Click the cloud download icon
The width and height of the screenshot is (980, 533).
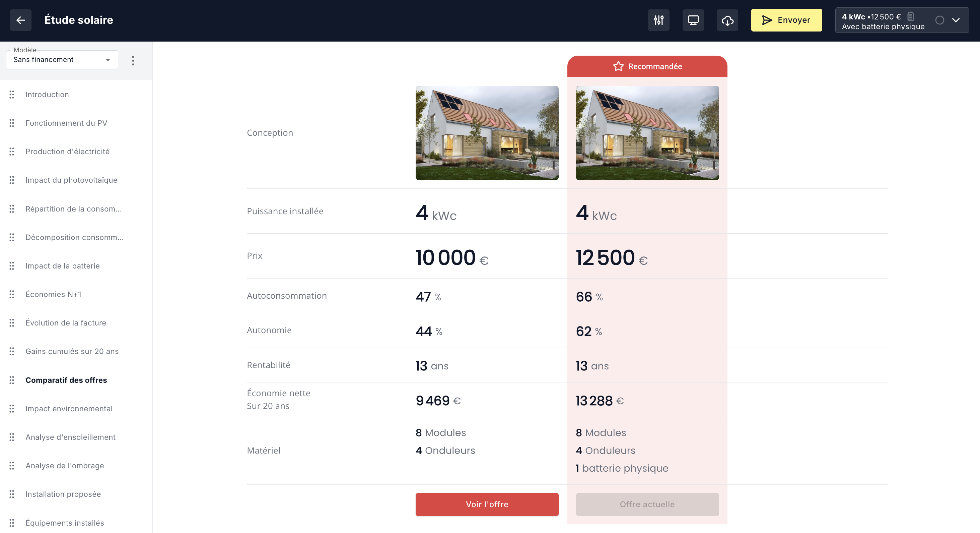[x=727, y=20]
